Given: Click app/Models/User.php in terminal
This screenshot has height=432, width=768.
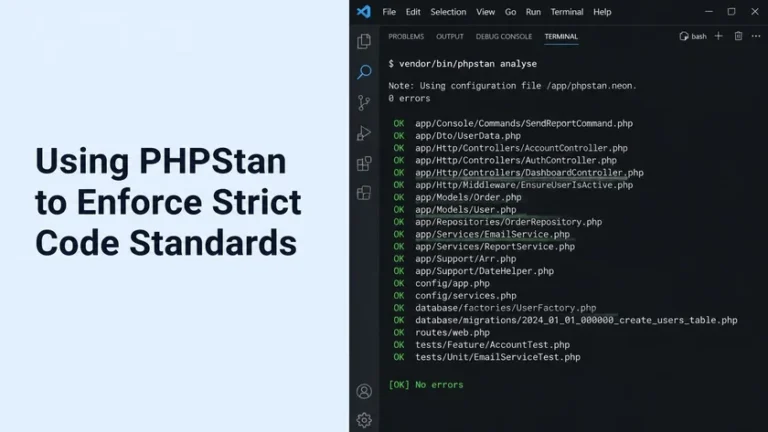Looking at the screenshot, I should point(466,209).
